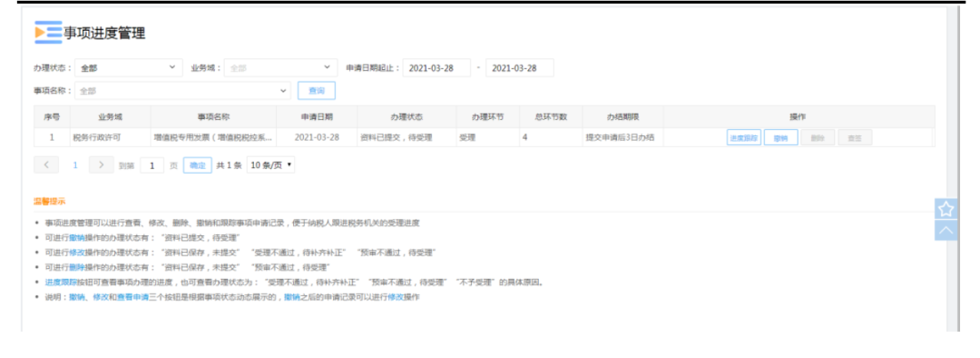Click the page number input box
Screen dimensions: 980x358
pos(152,165)
